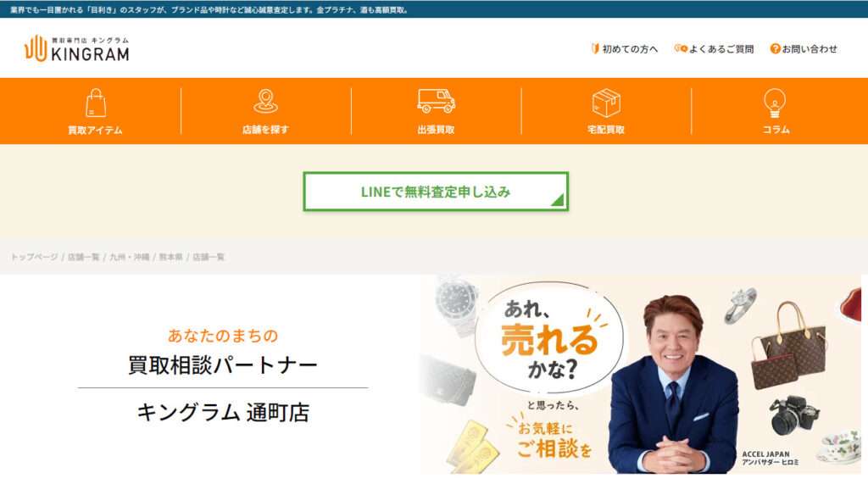Click the delivery truck icon for 出張買取
This screenshot has width=868, height=484.
[x=437, y=101]
